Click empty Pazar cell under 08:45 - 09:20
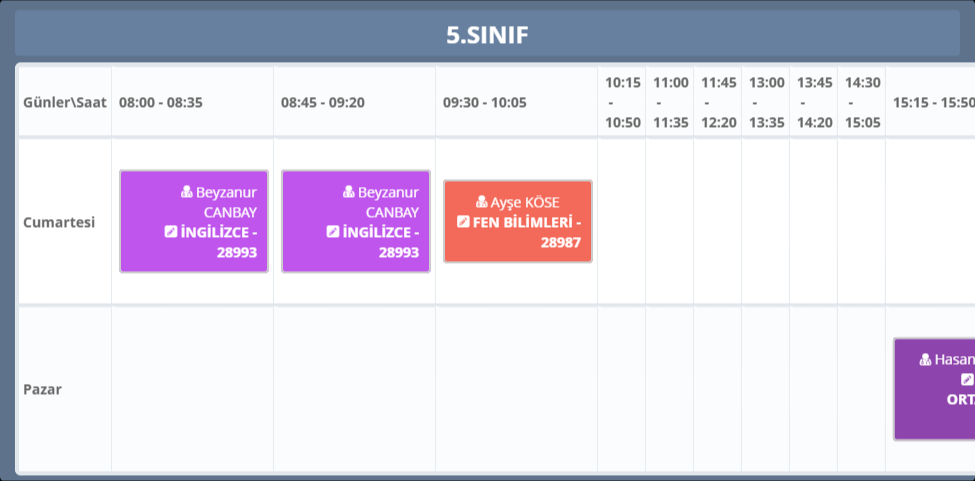The height and width of the screenshot is (481, 975). point(354,389)
